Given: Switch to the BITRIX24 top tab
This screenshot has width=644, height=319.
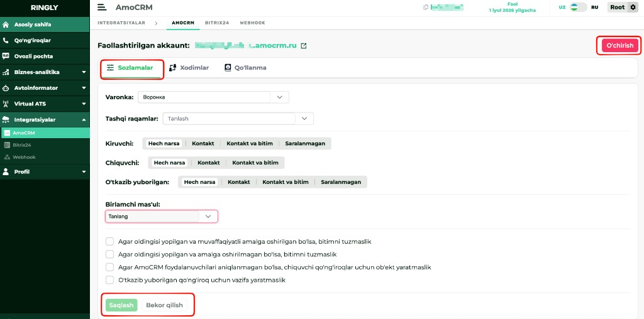Looking at the screenshot, I should coord(217,23).
